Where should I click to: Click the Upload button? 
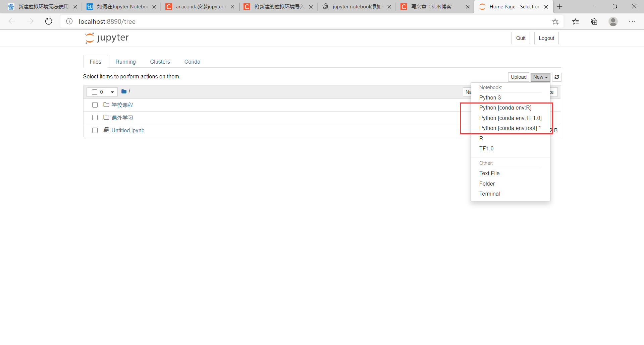point(519,77)
